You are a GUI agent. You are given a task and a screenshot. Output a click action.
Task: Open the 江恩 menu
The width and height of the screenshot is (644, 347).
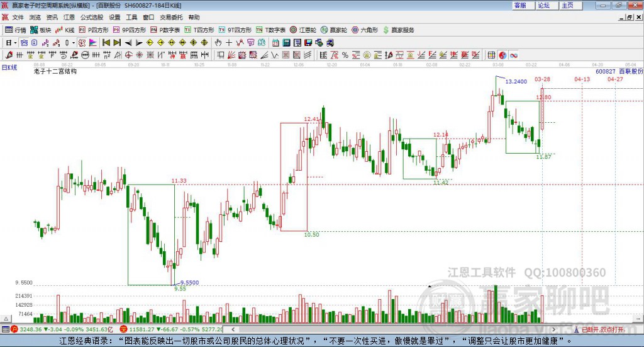pyautogui.click(x=69, y=17)
